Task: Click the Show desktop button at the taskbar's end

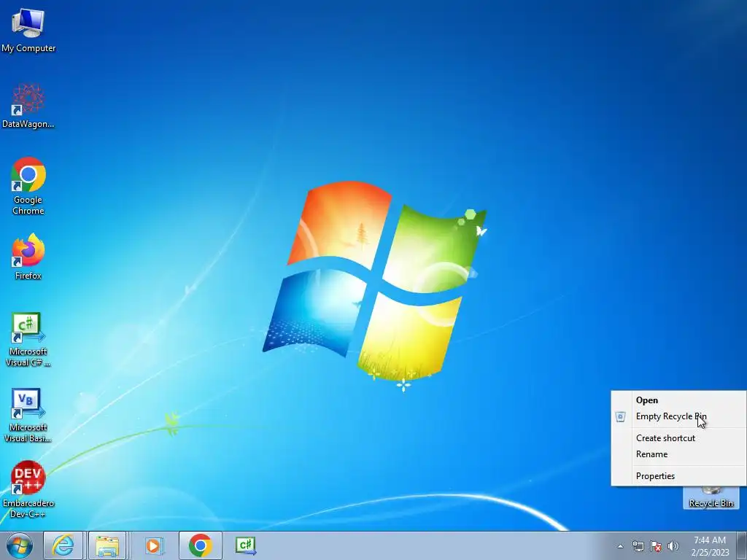Action: click(x=742, y=545)
